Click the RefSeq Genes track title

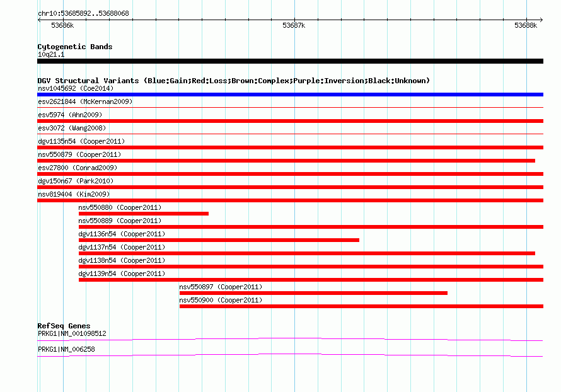pos(64,326)
